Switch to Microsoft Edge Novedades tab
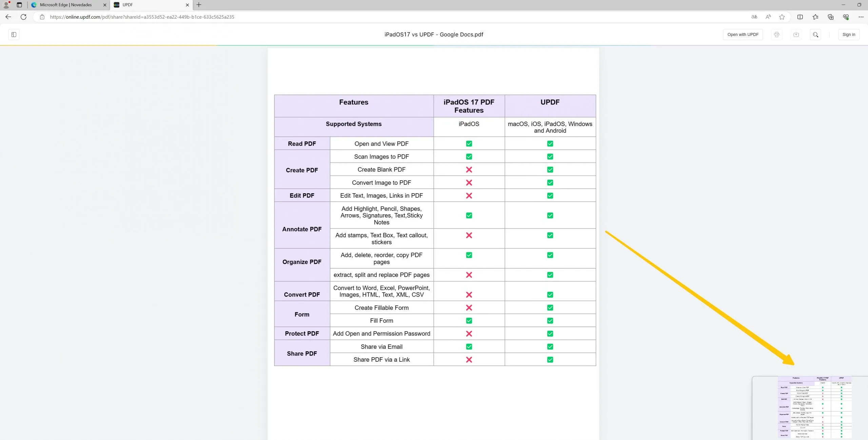Viewport: 868px width, 440px height. click(x=66, y=5)
